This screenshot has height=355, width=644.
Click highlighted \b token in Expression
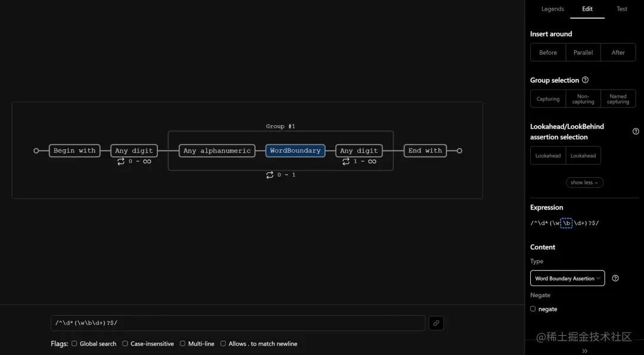[566, 223]
